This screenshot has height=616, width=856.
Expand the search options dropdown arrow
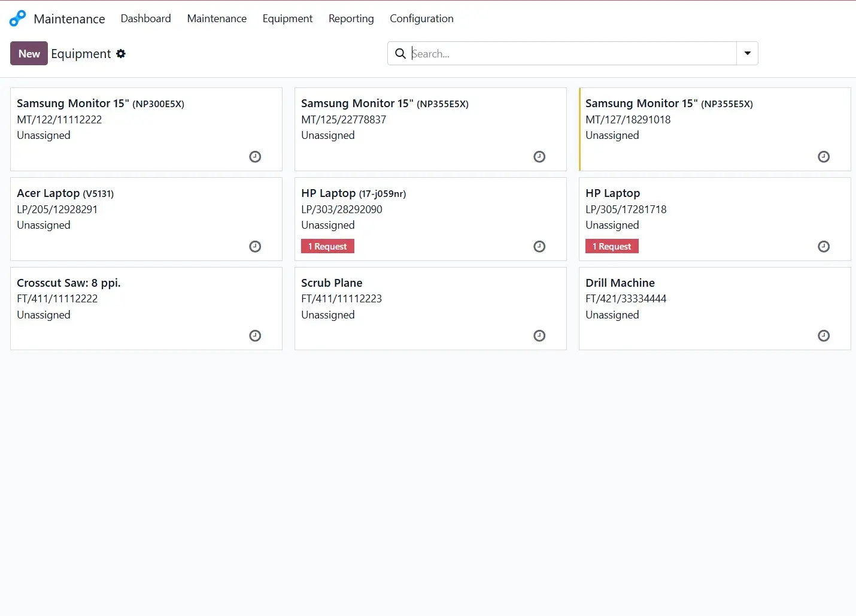coord(748,53)
